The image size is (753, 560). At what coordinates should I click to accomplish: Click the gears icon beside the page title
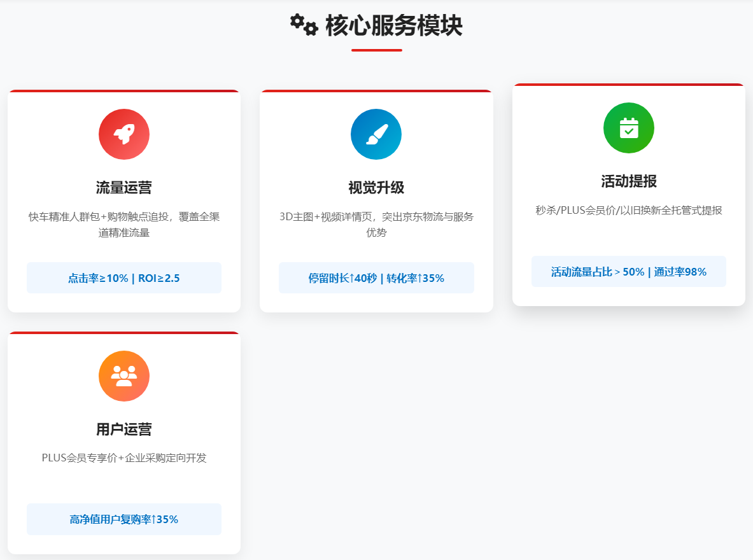click(x=304, y=25)
